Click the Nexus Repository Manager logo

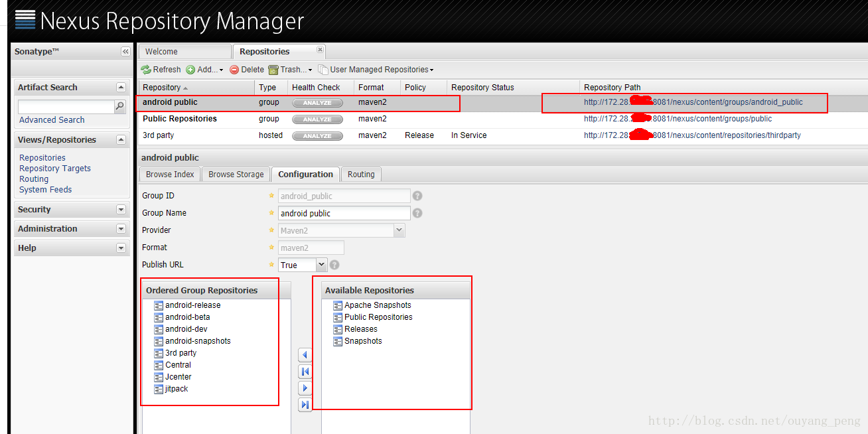[x=159, y=21]
